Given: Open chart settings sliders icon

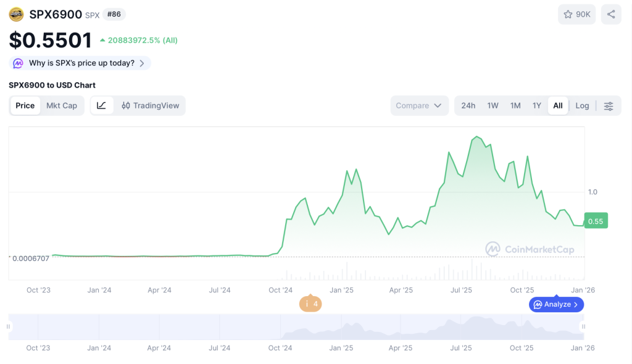Looking at the screenshot, I should pyautogui.click(x=609, y=105).
